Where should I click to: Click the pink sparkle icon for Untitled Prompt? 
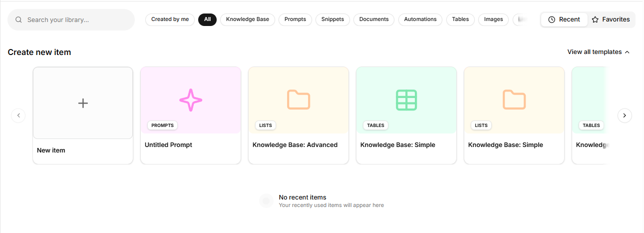tap(191, 100)
